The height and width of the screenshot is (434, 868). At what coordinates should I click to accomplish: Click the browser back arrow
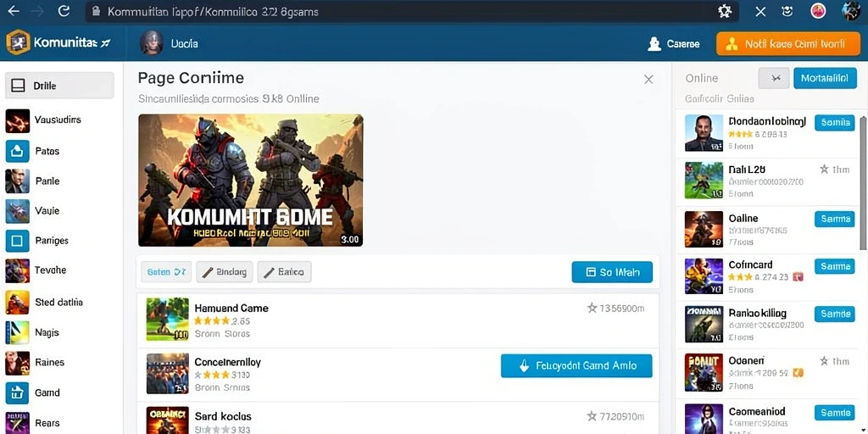pos(14,11)
